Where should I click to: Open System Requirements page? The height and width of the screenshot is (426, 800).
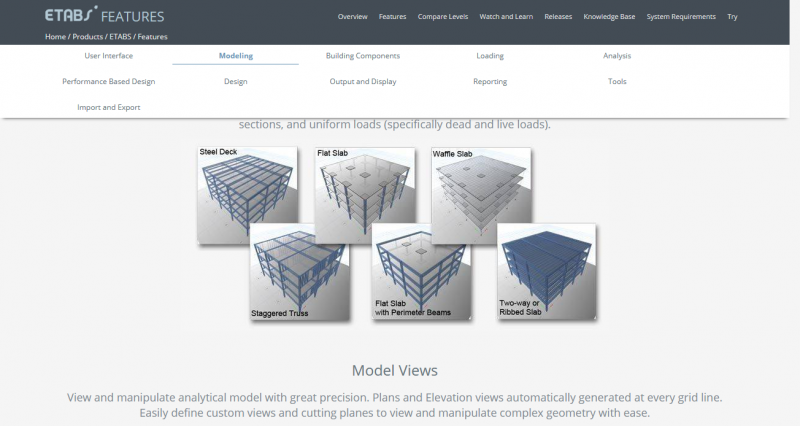[x=681, y=17]
